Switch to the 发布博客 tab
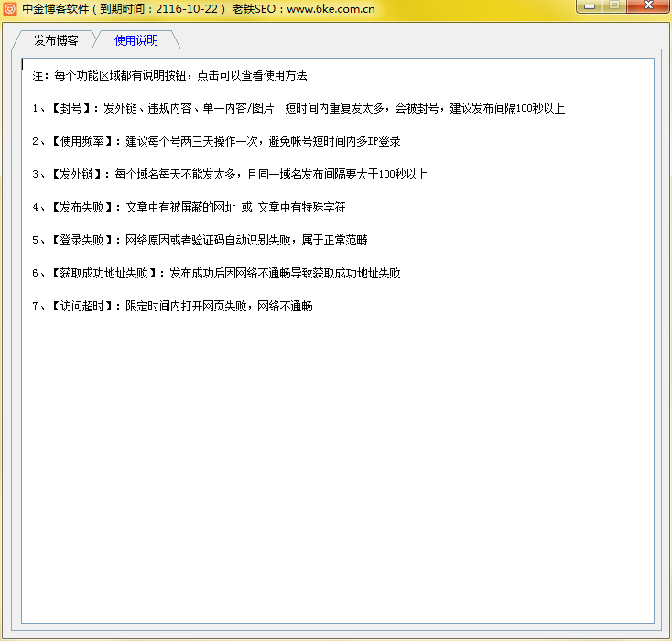This screenshot has height=641, width=672. point(56,40)
